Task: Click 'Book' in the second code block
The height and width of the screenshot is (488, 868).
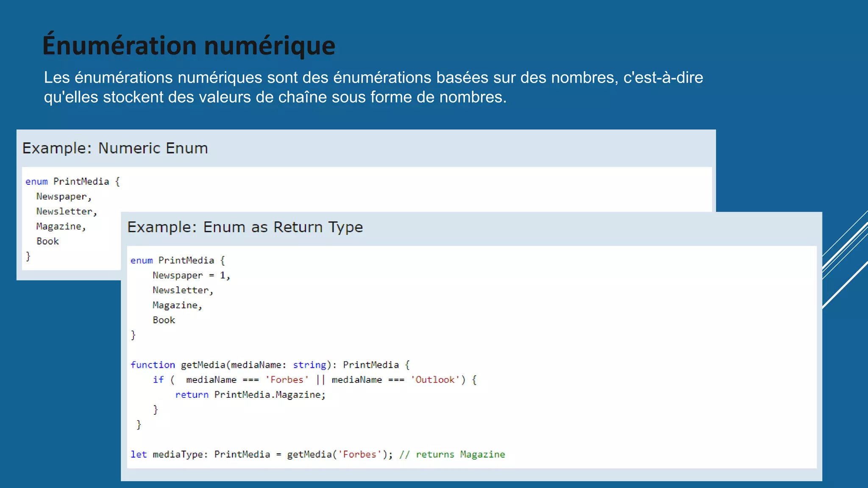Action: [164, 320]
